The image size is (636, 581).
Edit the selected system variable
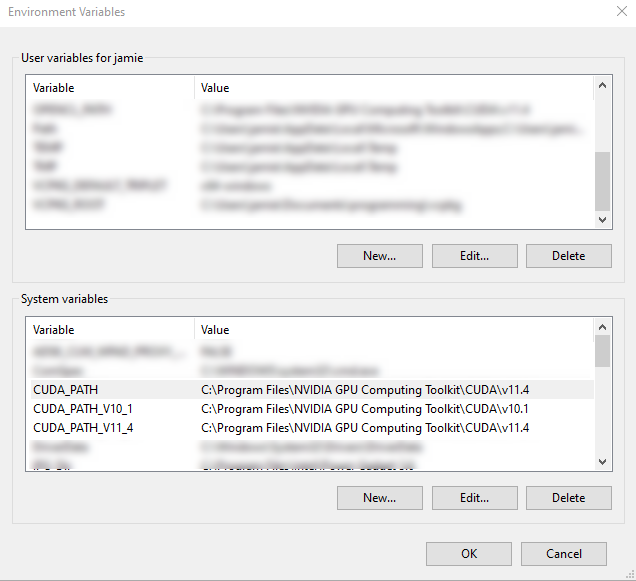click(x=474, y=498)
